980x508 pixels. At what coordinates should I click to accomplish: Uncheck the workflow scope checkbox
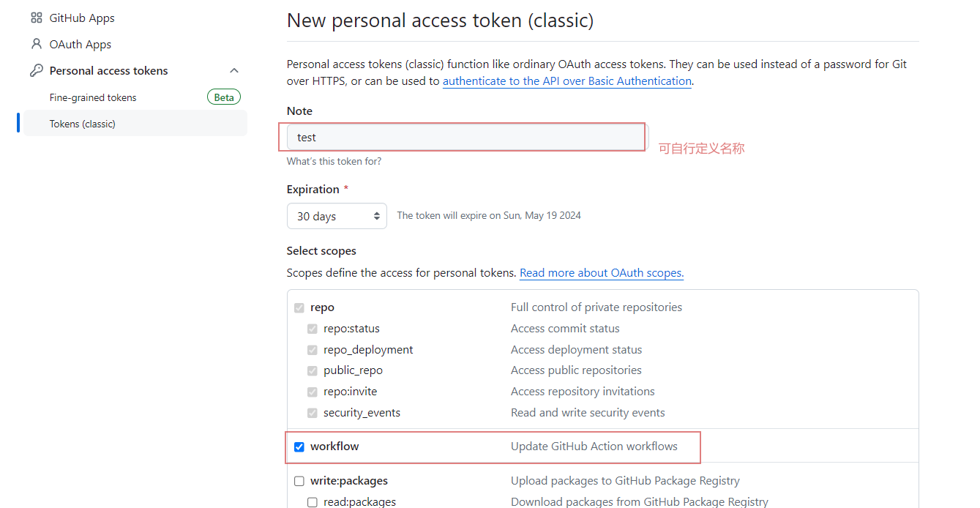(299, 447)
